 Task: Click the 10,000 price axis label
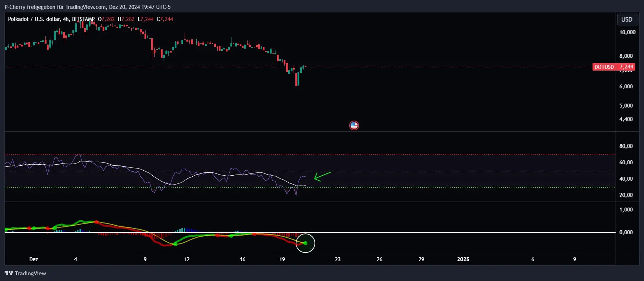coord(627,32)
